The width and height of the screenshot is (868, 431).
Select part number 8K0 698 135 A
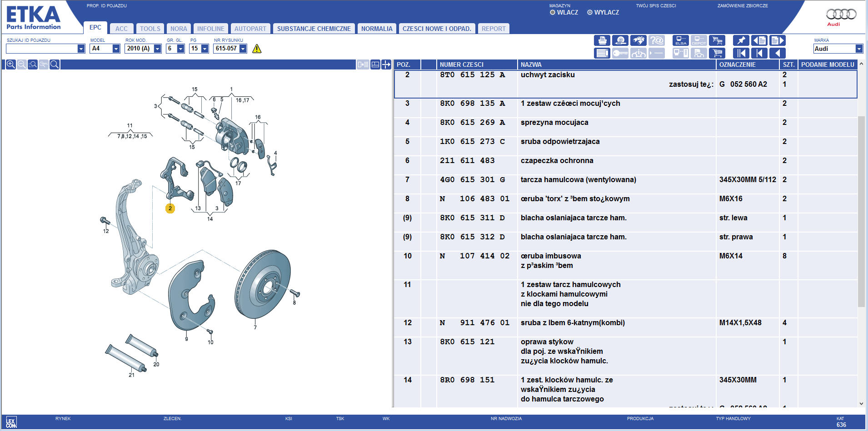(x=472, y=104)
